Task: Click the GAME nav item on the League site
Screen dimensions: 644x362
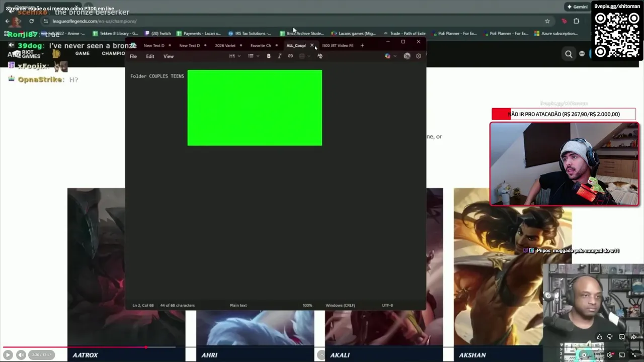Action: point(83,53)
